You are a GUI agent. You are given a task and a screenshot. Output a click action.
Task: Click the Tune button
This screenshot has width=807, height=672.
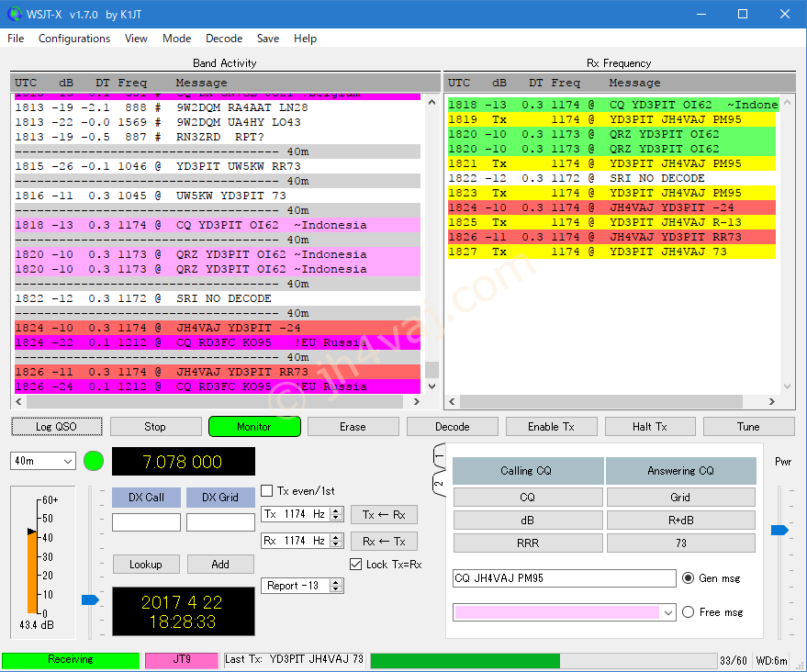pyautogui.click(x=749, y=427)
